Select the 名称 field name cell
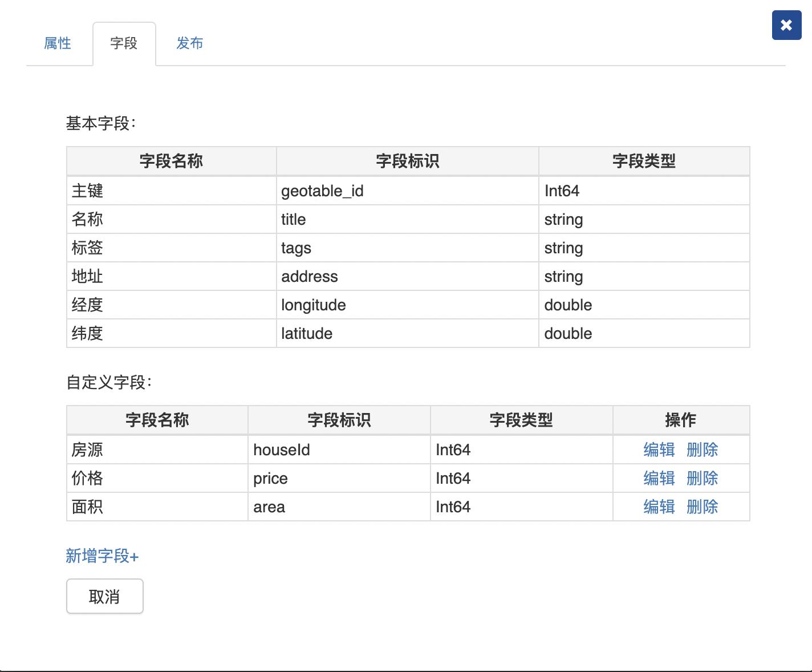812x672 pixels. 172,219
